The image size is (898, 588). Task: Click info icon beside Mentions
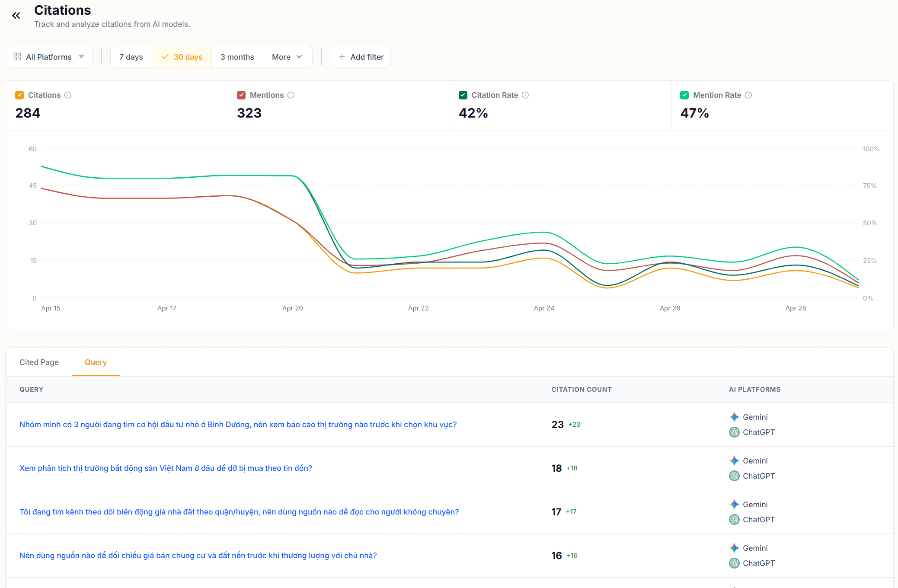(x=291, y=95)
